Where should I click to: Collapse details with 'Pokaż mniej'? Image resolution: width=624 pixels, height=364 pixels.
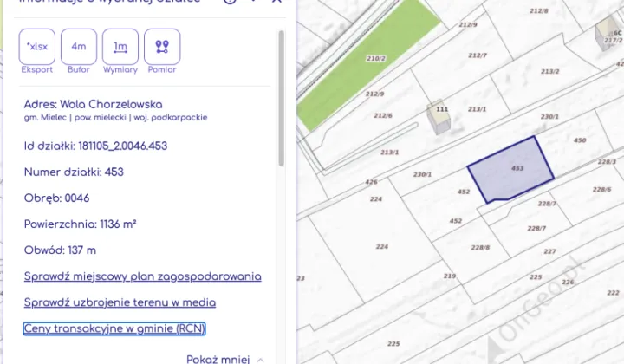[225, 359]
